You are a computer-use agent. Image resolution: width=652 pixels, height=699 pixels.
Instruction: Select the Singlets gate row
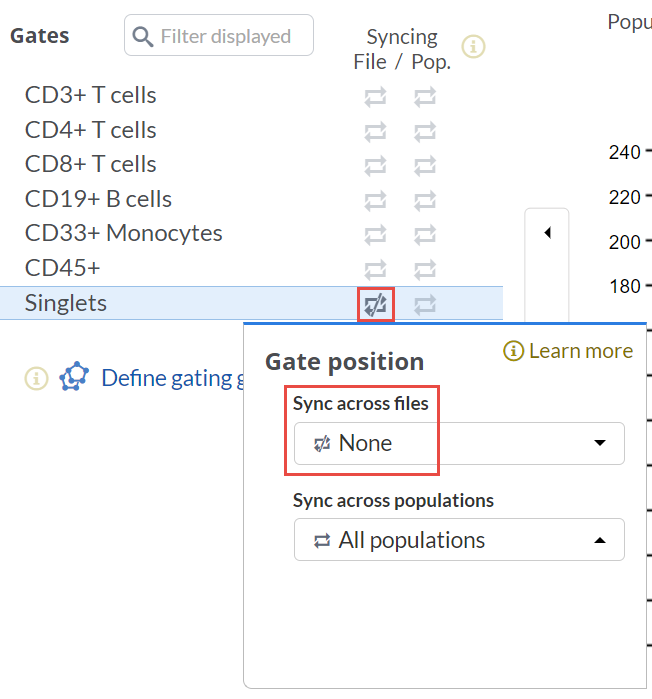point(66,303)
